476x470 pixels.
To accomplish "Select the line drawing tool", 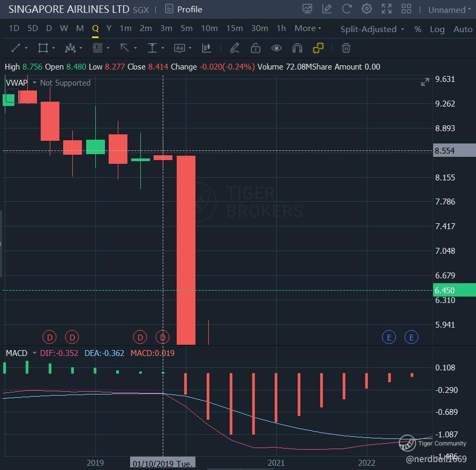I will click(16, 48).
